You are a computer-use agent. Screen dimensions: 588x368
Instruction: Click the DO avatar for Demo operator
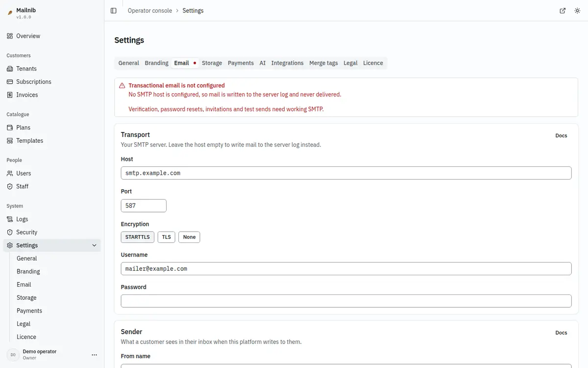pyautogui.click(x=13, y=355)
